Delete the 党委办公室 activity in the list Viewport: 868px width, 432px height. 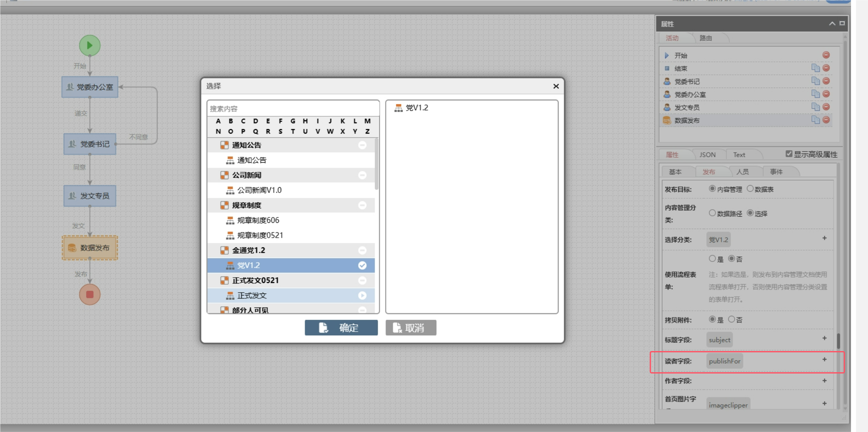826,94
